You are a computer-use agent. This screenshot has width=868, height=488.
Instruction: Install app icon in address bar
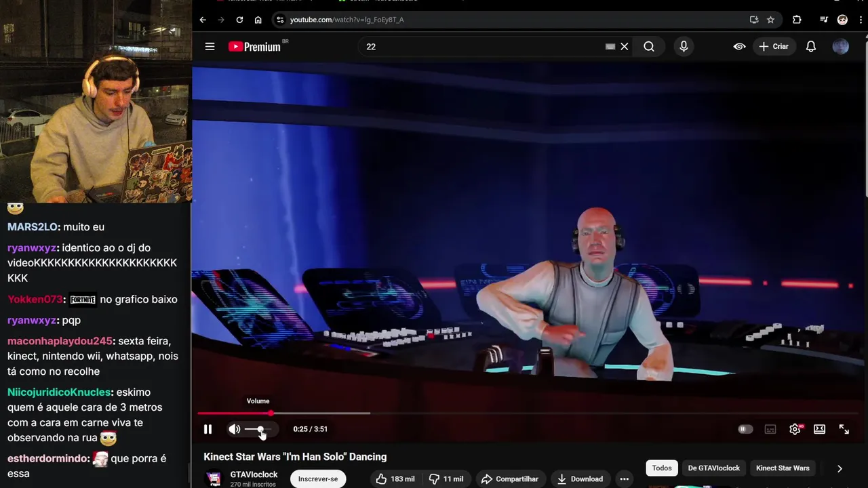[x=753, y=20]
